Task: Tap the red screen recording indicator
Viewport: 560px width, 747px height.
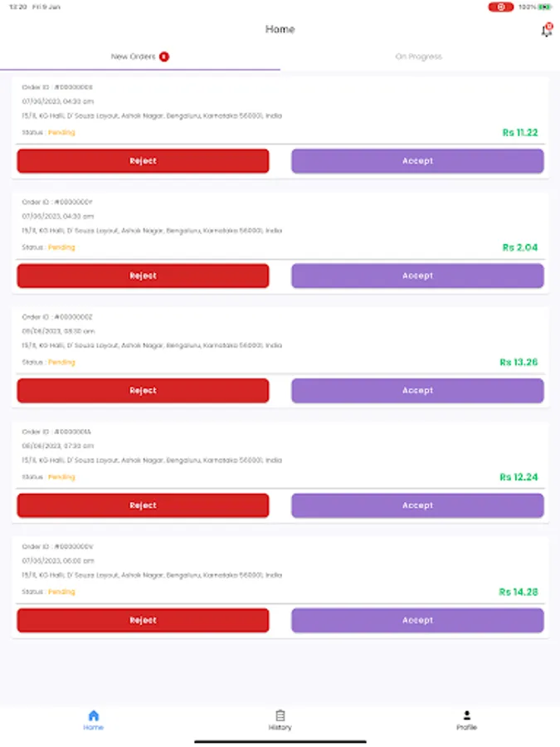Action: [x=500, y=7]
